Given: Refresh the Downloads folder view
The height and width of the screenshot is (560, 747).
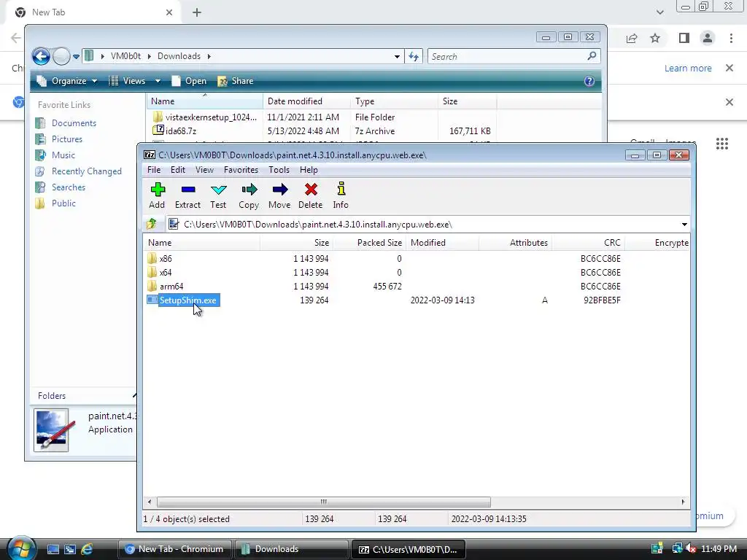Looking at the screenshot, I should pos(414,57).
